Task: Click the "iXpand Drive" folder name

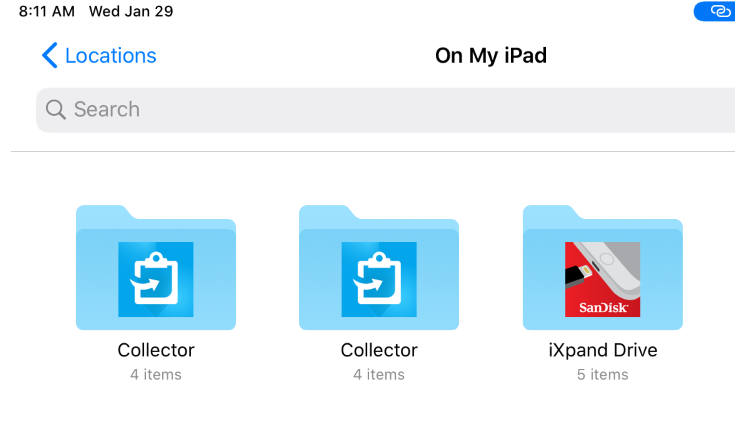Action: tap(603, 350)
